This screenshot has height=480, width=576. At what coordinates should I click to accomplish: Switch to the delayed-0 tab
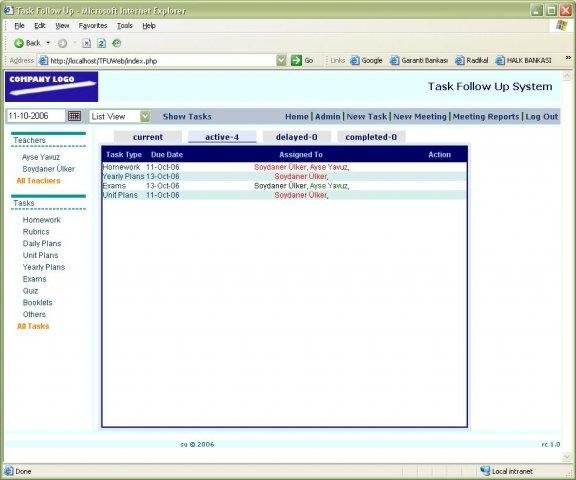296,137
